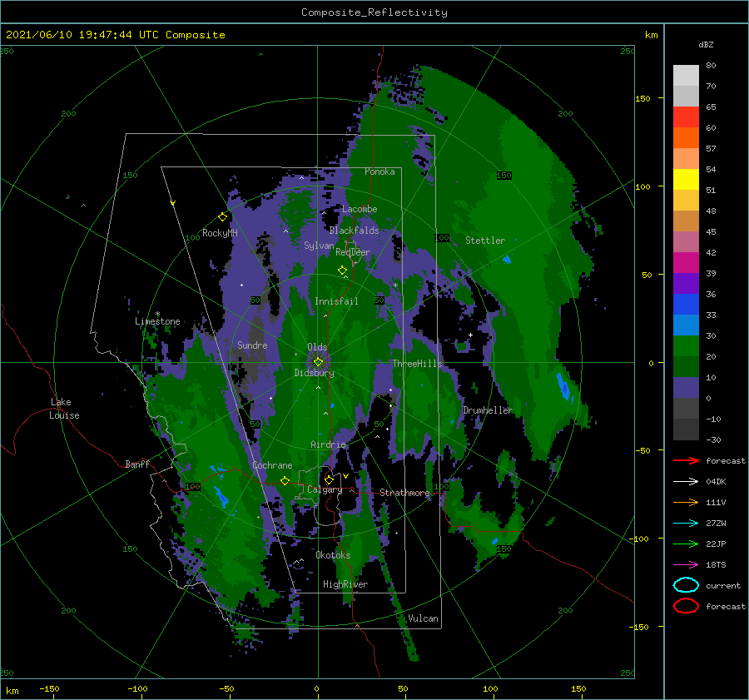Click the RedDeer city label

353,252
